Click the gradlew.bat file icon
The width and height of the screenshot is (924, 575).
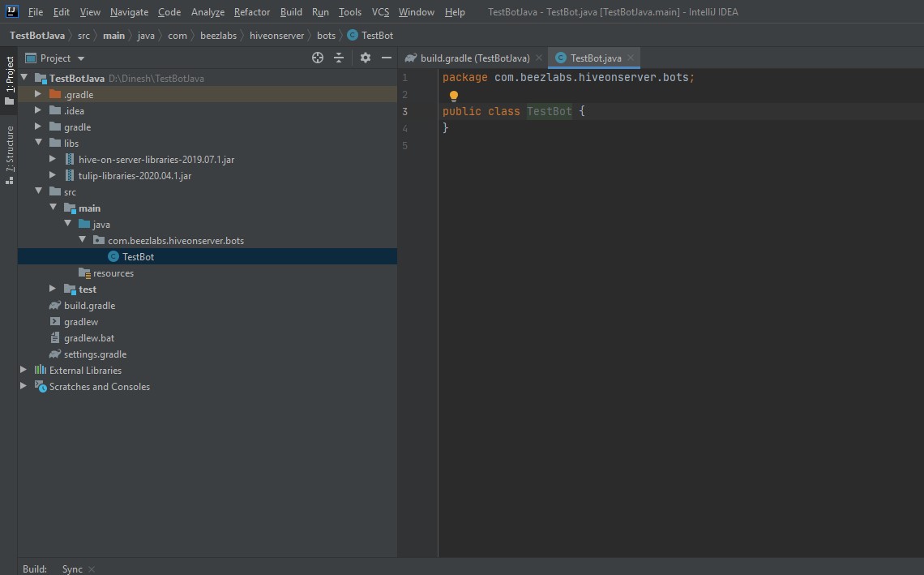[55, 338]
